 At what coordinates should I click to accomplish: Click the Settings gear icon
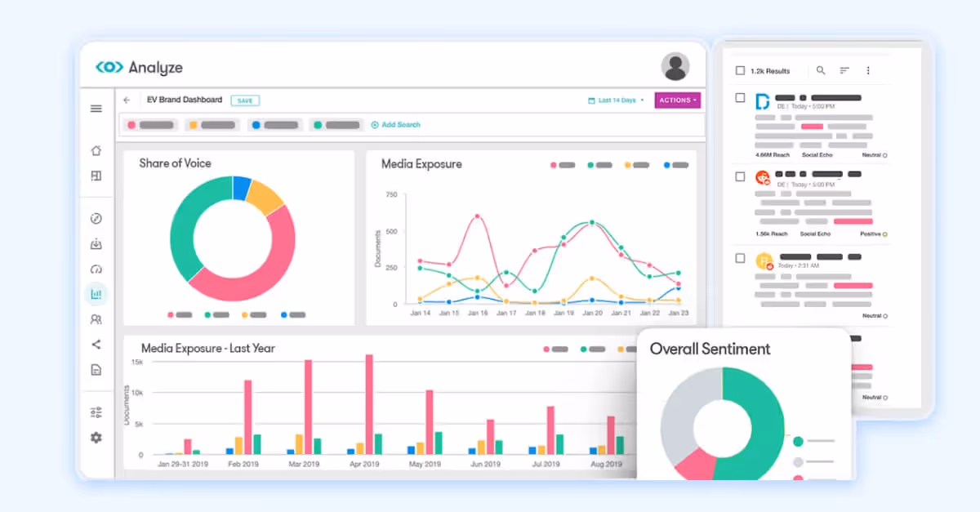96,438
